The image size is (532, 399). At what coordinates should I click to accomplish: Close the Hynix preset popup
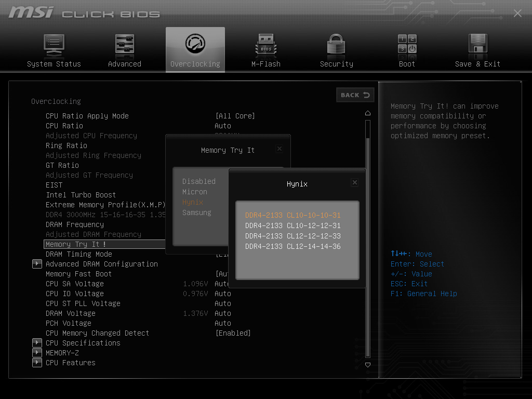coord(354,182)
